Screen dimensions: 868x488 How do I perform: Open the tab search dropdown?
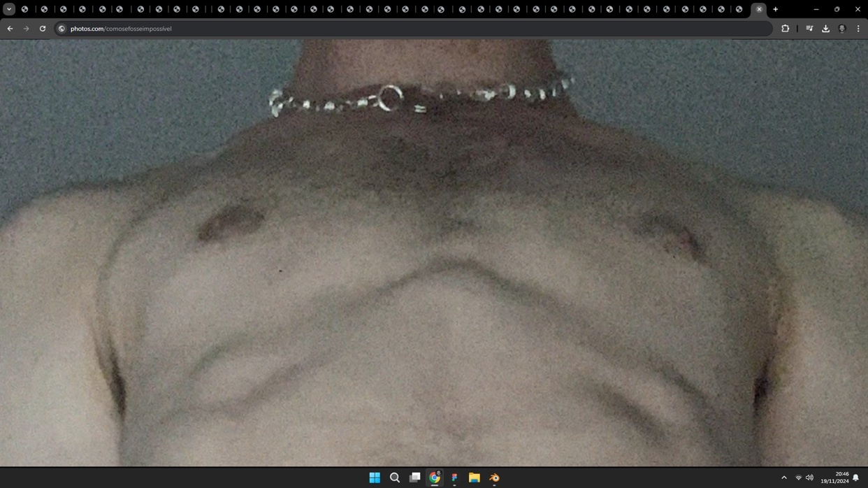tap(9, 9)
